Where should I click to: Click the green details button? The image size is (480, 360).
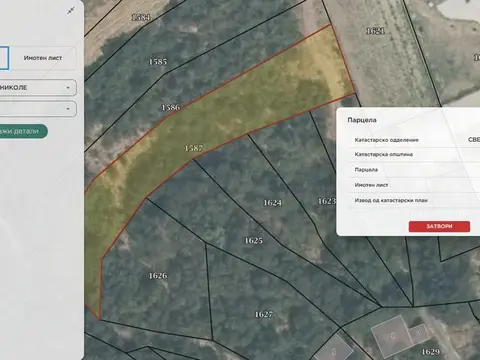[22, 131]
